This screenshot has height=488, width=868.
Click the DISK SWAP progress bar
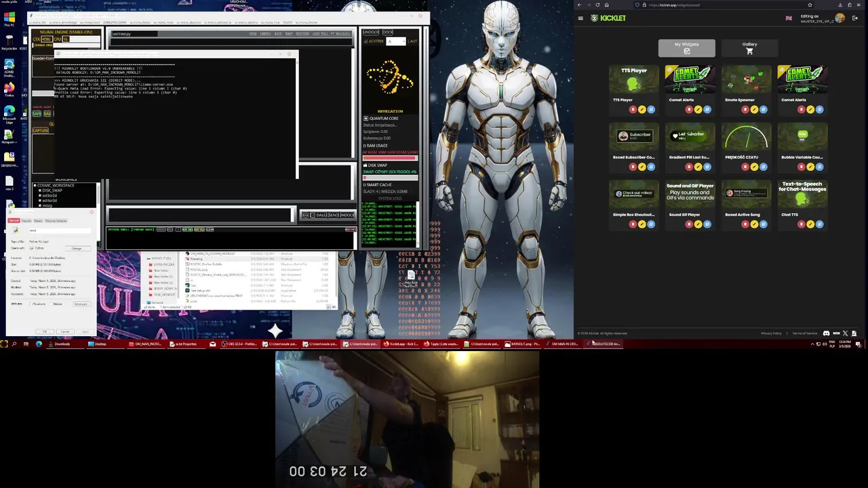[391, 178]
